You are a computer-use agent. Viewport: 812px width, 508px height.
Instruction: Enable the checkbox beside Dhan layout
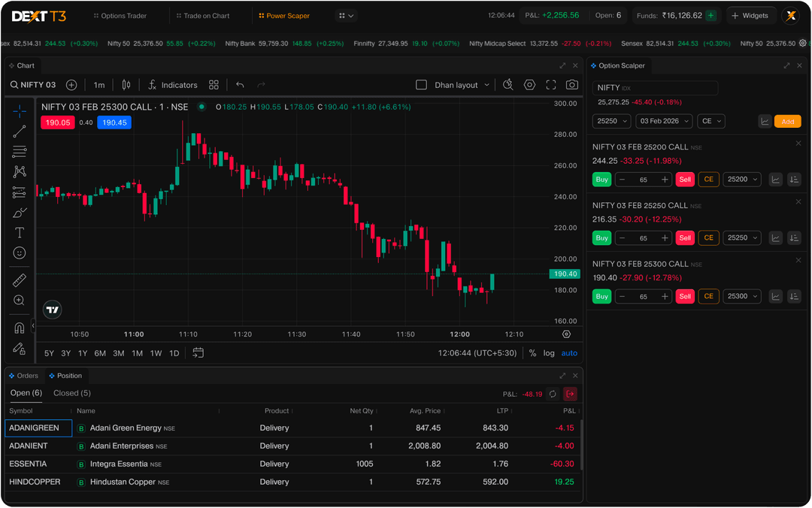(422, 85)
